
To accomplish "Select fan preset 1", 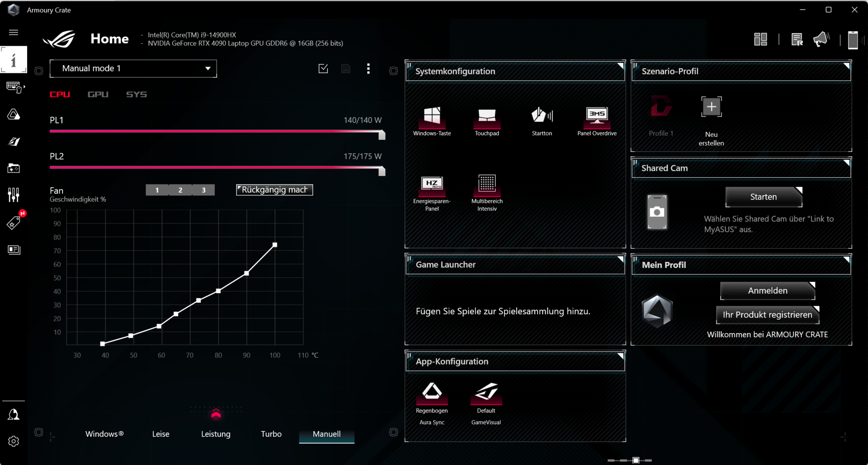I will [x=157, y=190].
